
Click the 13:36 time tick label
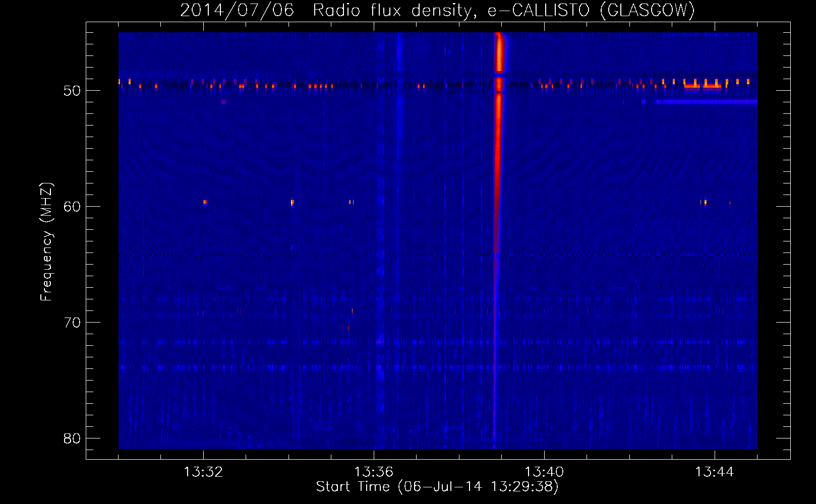(x=374, y=472)
